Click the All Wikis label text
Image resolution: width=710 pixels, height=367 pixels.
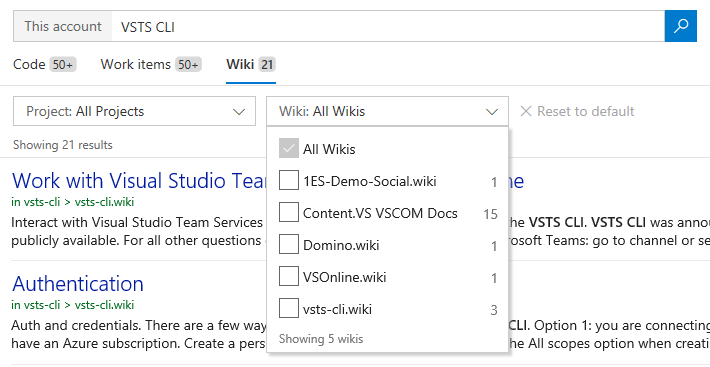coord(329,149)
